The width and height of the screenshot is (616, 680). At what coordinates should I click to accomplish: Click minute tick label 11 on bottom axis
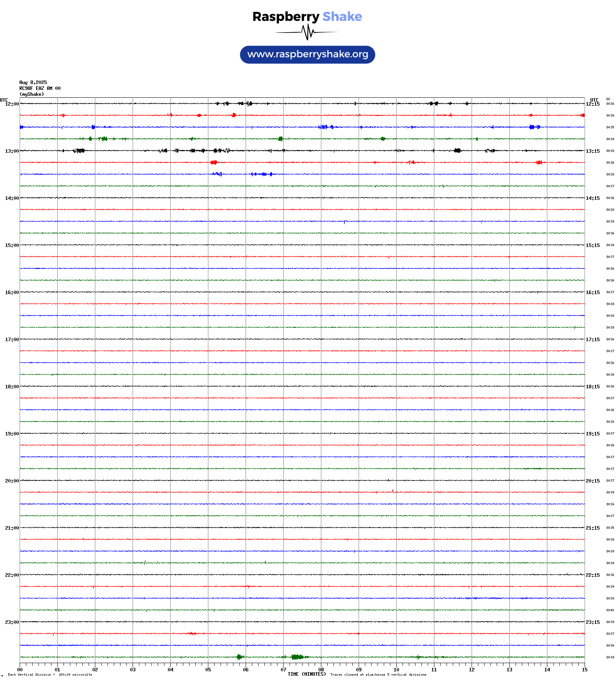(x=434, y=670)
